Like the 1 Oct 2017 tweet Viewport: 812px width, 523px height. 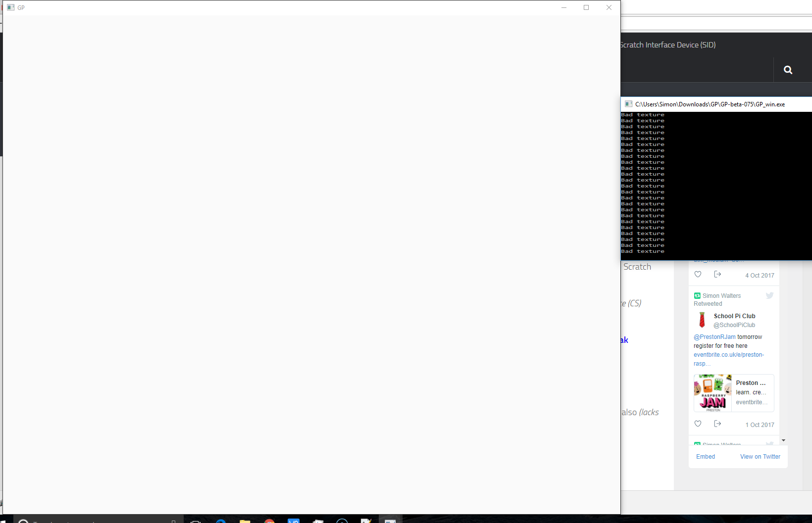(x=698, y=424)
